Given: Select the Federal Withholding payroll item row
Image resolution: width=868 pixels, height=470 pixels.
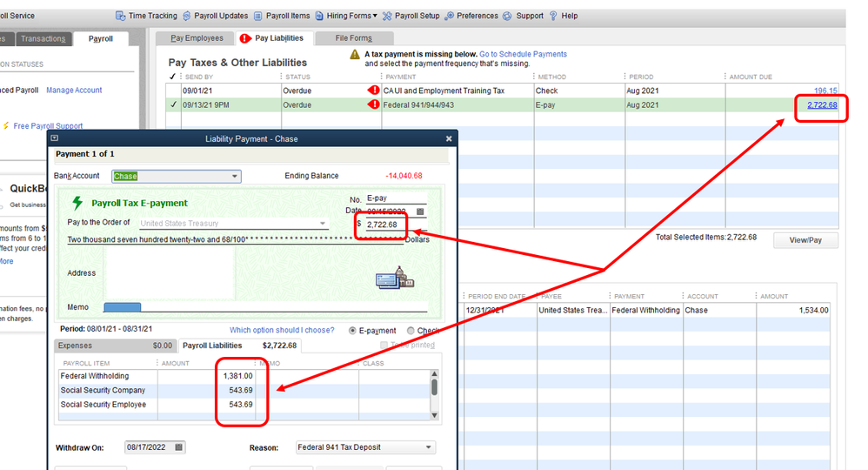Looking at the screenshot, I should (244, 376).
